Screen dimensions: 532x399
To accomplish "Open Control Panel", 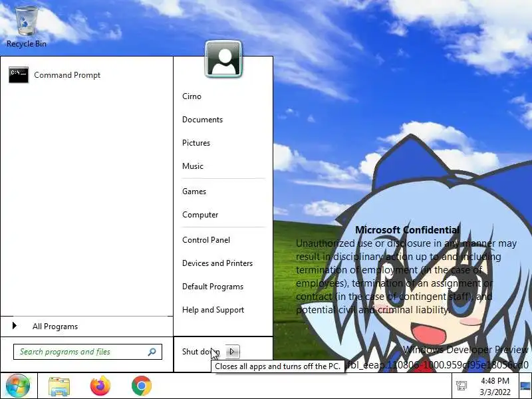I will pos(206,240).
